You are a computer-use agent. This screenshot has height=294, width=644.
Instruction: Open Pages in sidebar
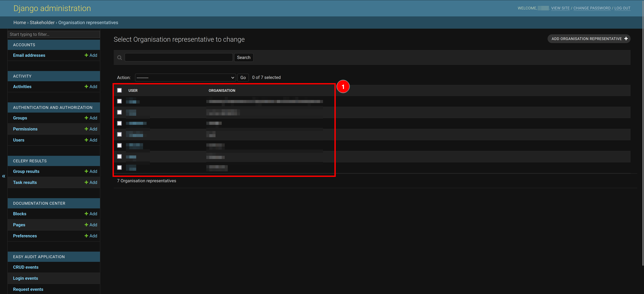(x=19, y=225)
